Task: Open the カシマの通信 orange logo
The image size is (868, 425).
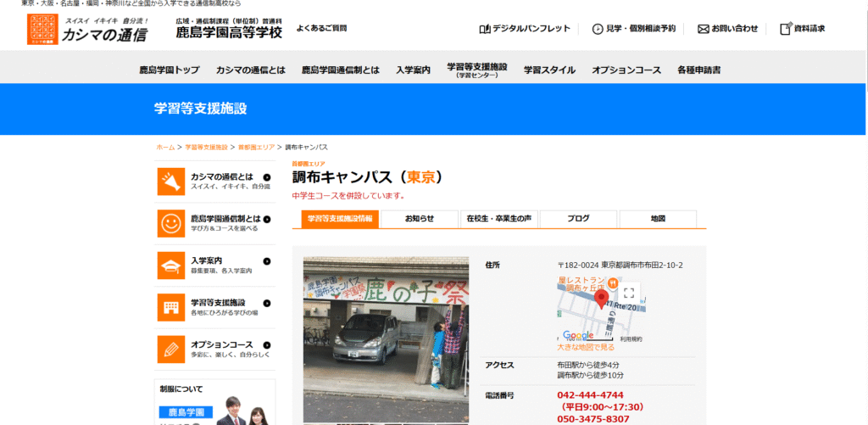Action: [x=42, y=29]
